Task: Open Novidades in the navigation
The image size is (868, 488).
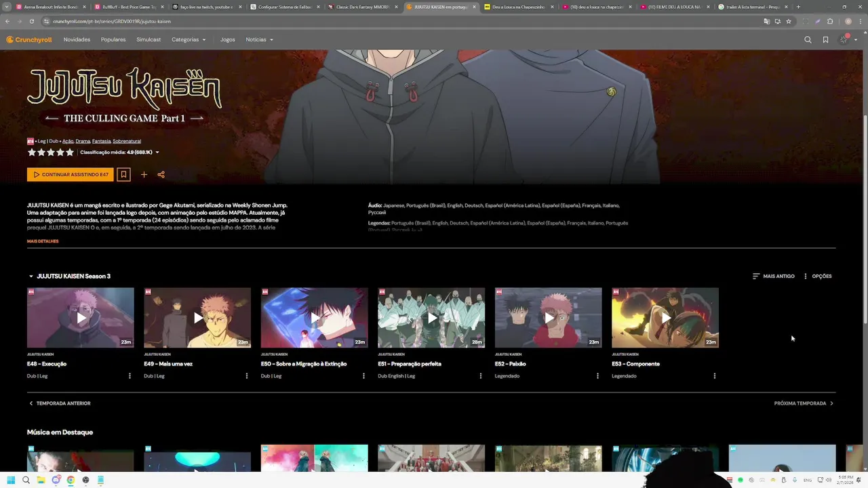Action: click(77, 40)
